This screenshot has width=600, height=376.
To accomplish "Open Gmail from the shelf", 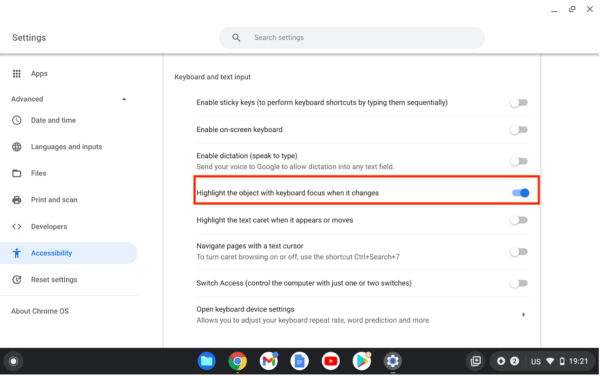I will 269,361.
